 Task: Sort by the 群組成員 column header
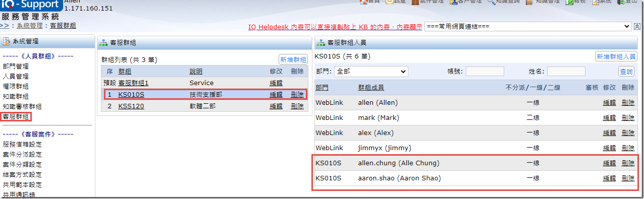371,87
